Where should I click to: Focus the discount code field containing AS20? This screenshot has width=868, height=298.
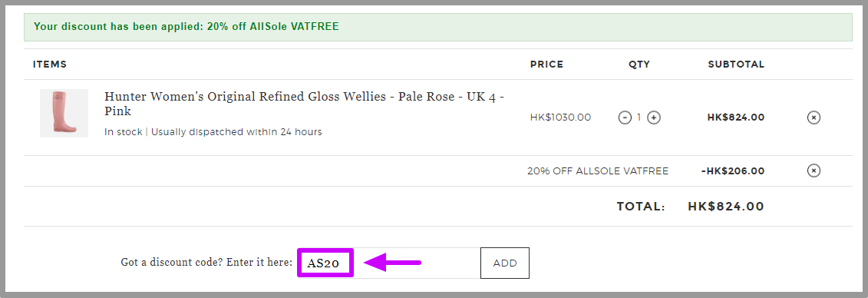click(x=389, y=263)
